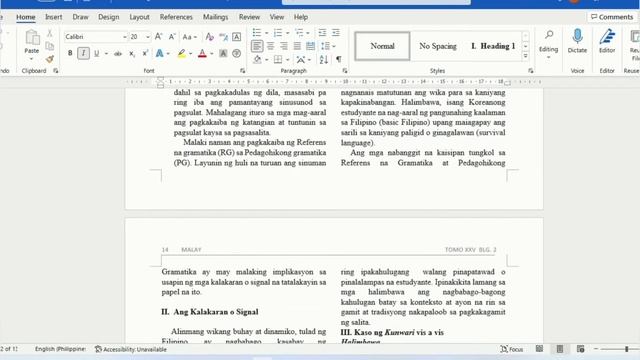
Task: Increase font size with grow icon
Action: tap(158, 37)
